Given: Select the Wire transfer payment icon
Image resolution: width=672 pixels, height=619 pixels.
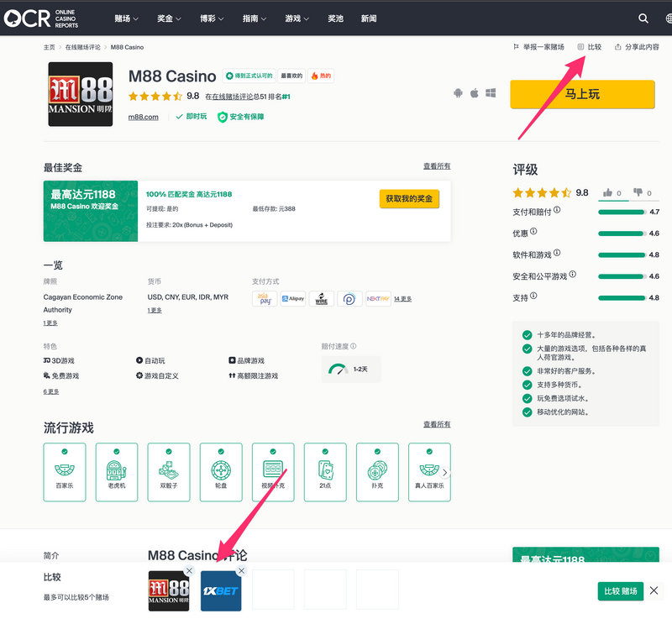Looking at the screenshot, I should coord(322,298).
